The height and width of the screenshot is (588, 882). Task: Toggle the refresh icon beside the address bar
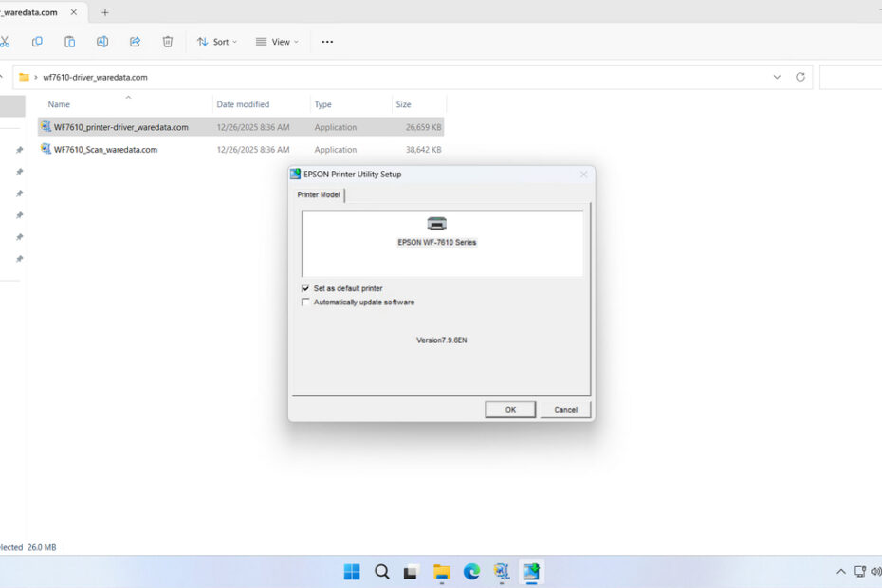tap(800, 77)
